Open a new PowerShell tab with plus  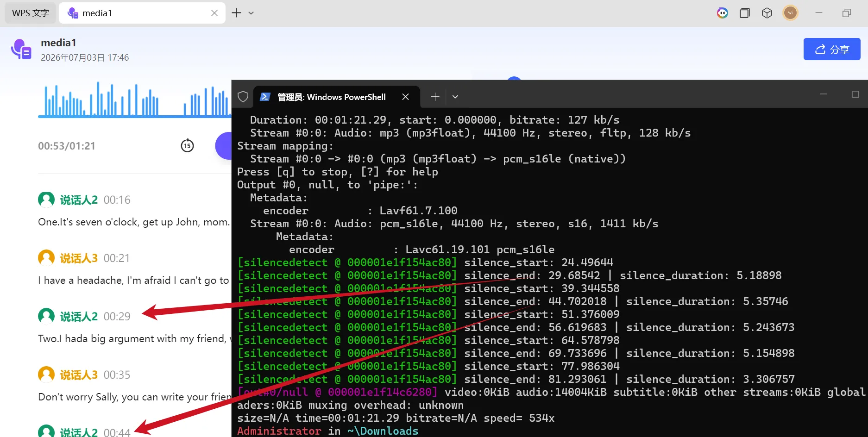click(434, 97)
